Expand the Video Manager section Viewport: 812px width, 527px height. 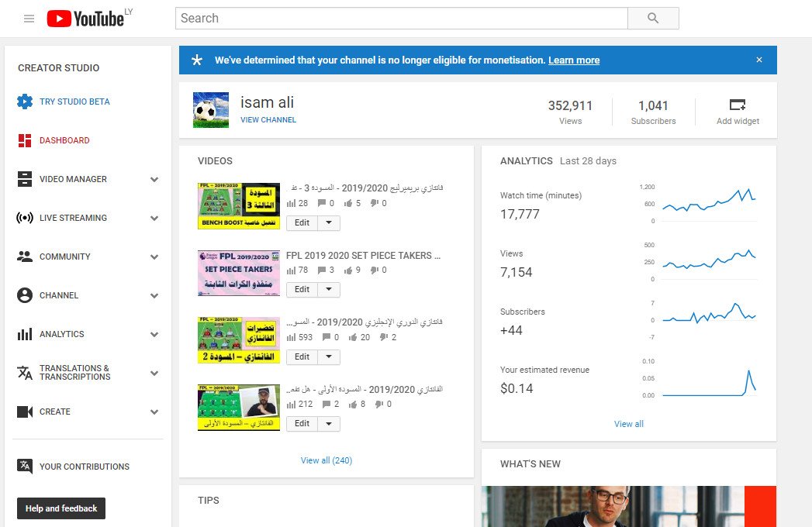click(154, 180)
